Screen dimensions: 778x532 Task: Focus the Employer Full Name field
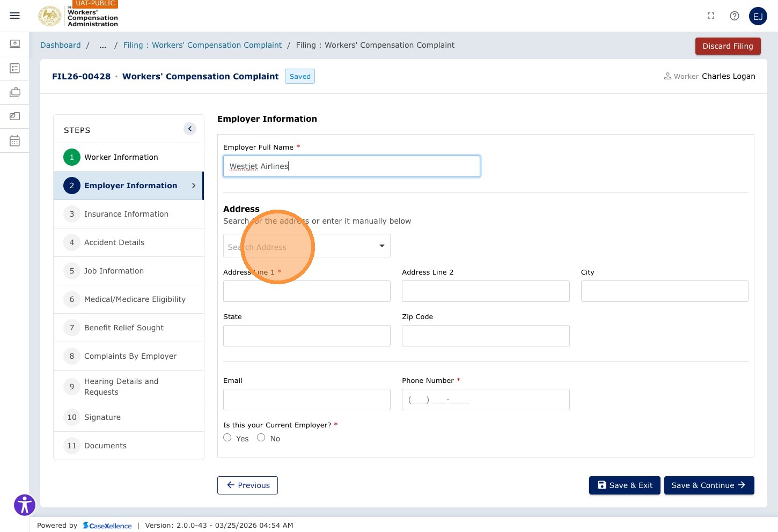[351, 166]
